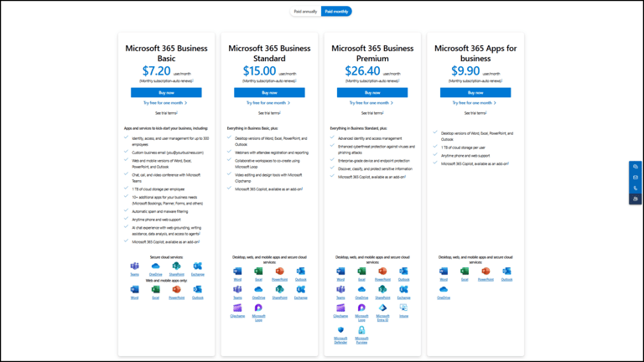Image resolution: width=644 pixels, height=362 pixels.
Task: Click 'Advanced identity and access management' feature
Action: 370,138
